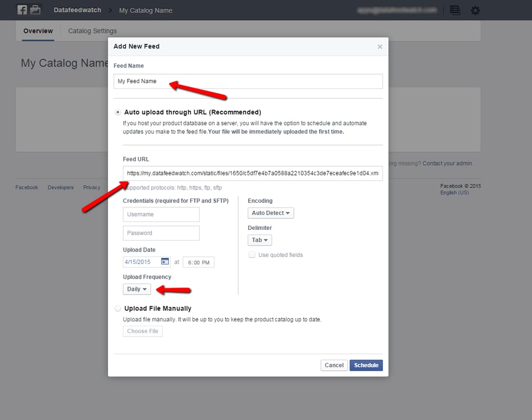Enable the Use quoted fields checkbox
Image resolution: width=532 pixels, height=420 pixels.
(x=252, y=255)
